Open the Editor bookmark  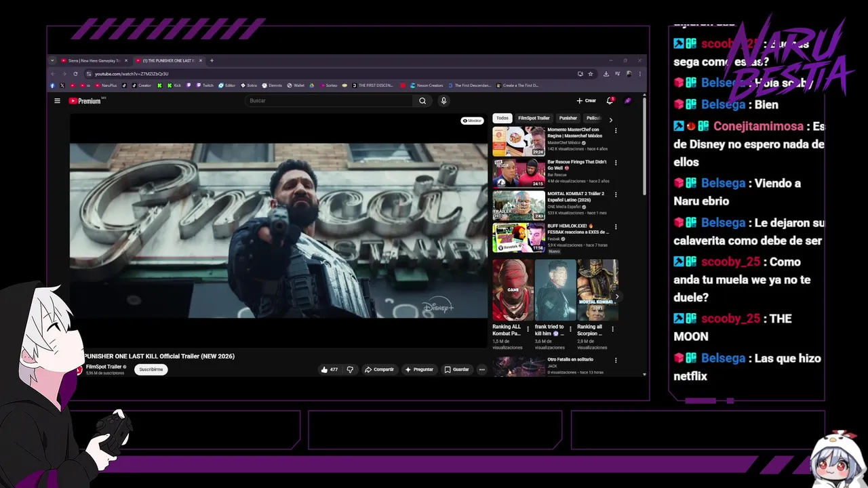227,85
